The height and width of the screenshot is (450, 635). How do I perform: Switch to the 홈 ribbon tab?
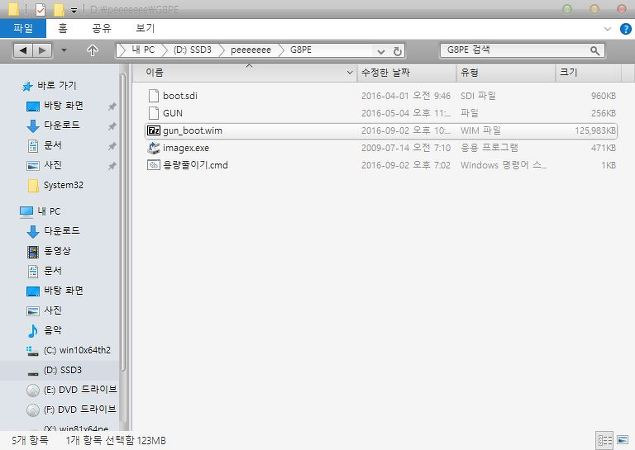tap(63, 28)
